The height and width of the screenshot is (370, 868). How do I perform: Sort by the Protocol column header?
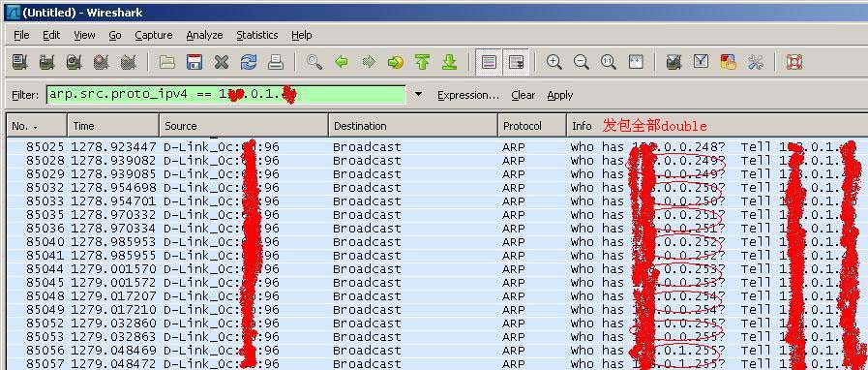tap(532, 126)
